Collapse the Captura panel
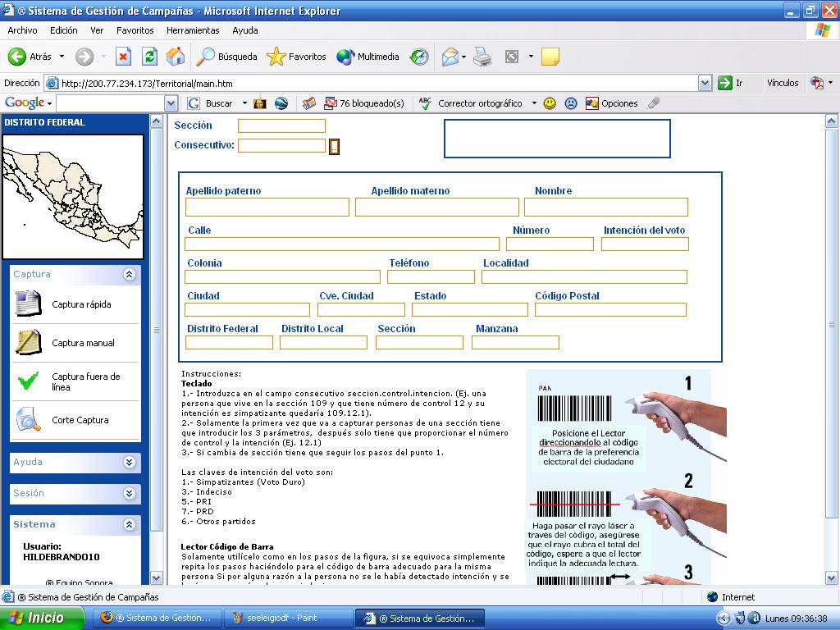The height and width of the screenshot is (630, 840). tap(129, 274)
